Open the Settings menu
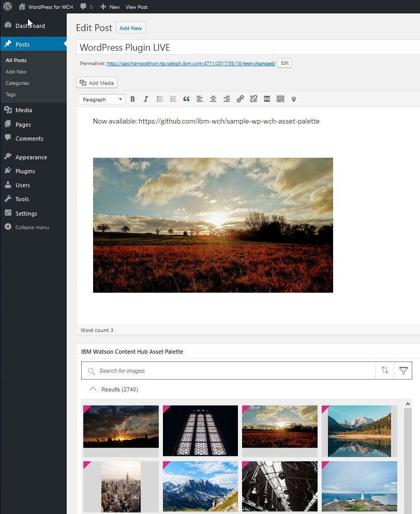This screenshot has width=420, height=514. pos(33,214)
